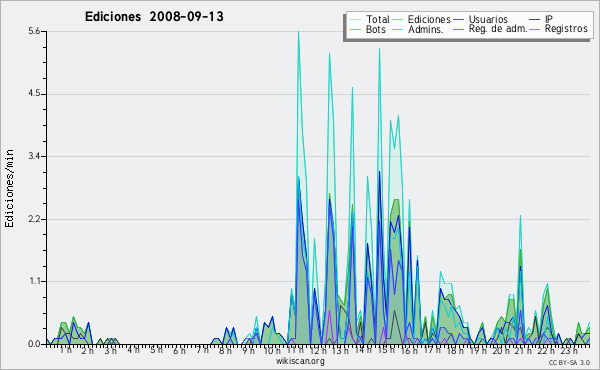600x370 pixels.
Task: Click the 3.4 y-axis value
Action: [34, 156]
